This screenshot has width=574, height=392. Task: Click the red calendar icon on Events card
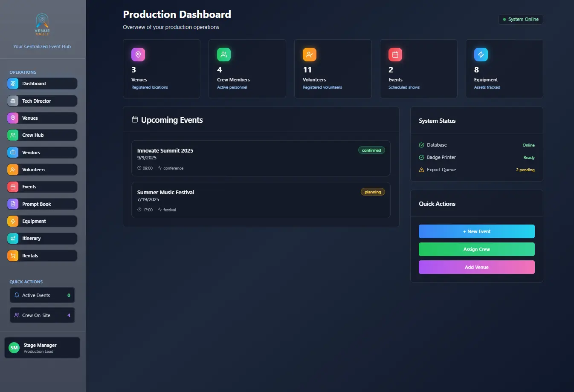coord(395,55)
